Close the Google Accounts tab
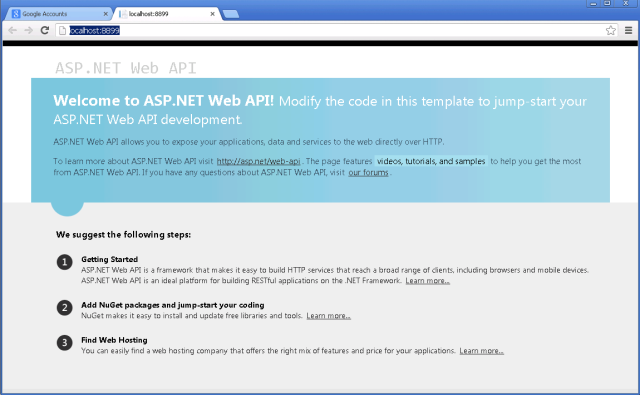Viewport: 640px width, 395px height. (105, 14)
